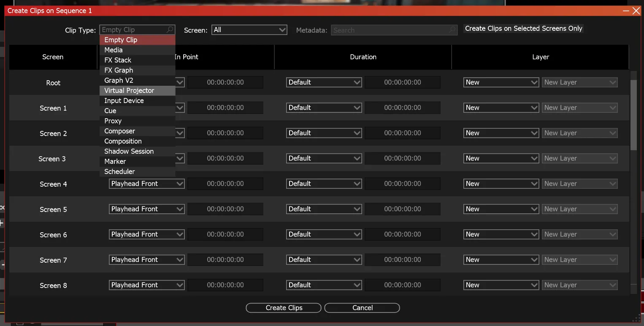Pick Shadow Session clip type
The width and height of the screenshot is (644, 326).
(137, 151)
